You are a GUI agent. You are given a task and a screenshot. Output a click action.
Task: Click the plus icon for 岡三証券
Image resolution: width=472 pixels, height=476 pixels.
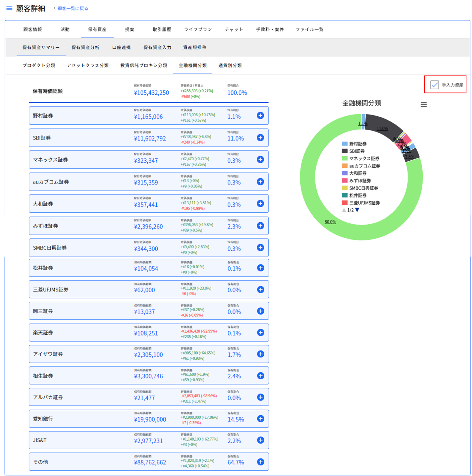pyautogui.click(x=260, y=311)
